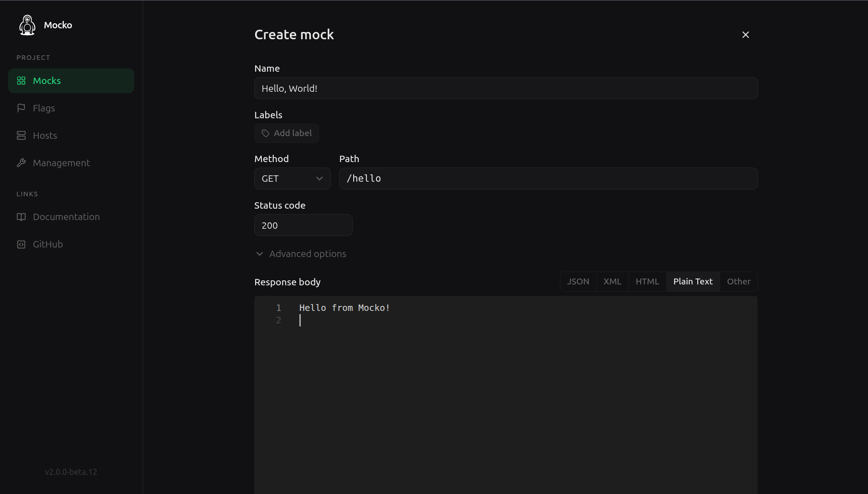
Task: Switch response body to HTML
Action: point(648,282)
